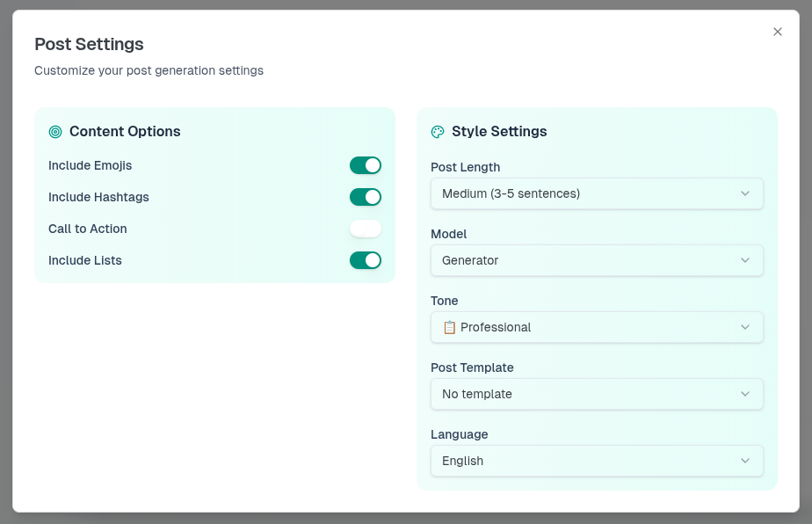Screen dimensions: 812x524
Task: Close the Post Settings dialog
Action: pyautogui.click(x=778, y=32)
